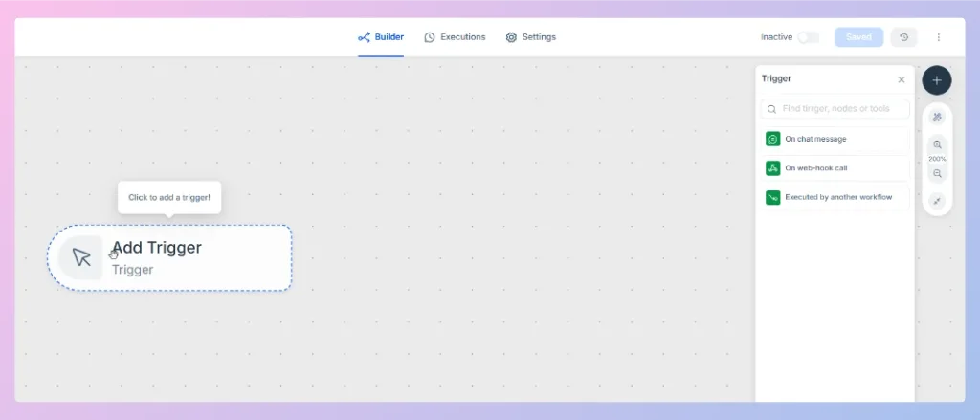The image size is (980, 420).
Task: Select Executed by another workflow trigger
Action: pos(835,197)
